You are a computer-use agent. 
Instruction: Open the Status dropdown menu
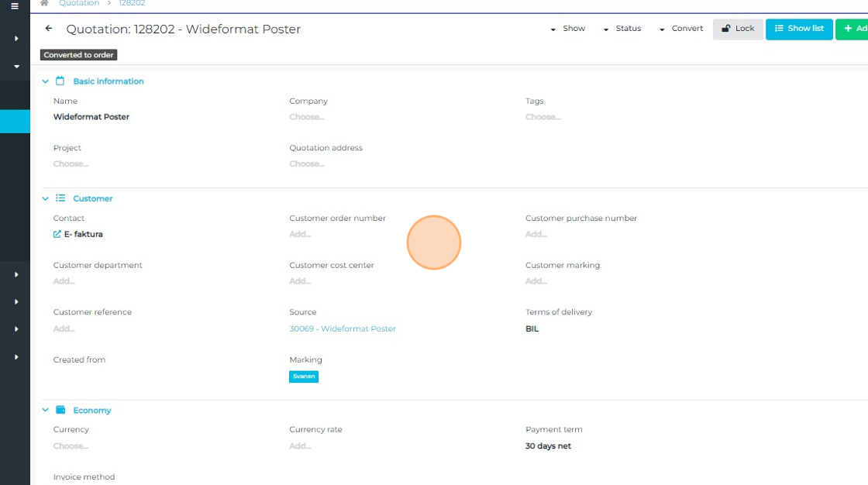point(622,29)
